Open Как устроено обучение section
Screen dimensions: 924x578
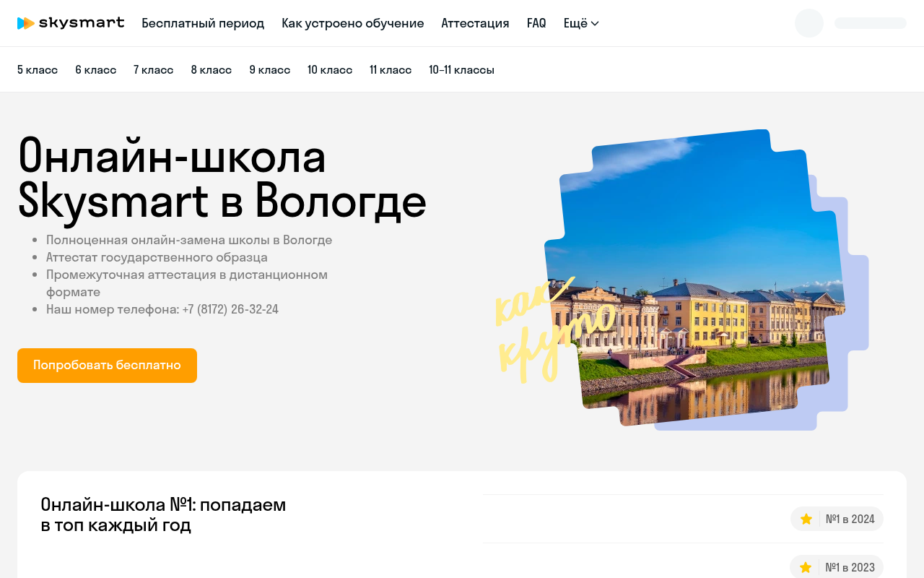pos(353,23)
